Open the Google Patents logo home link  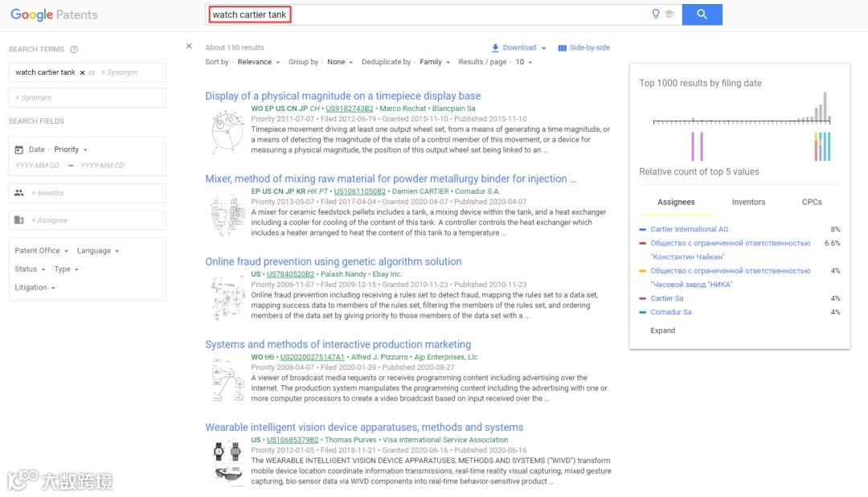(54, 15)
